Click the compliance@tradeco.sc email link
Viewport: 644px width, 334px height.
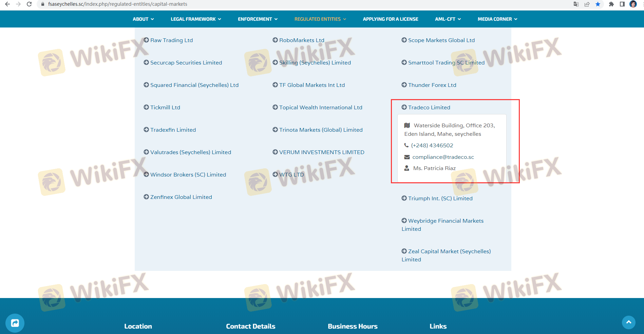[x=443, y=157]
